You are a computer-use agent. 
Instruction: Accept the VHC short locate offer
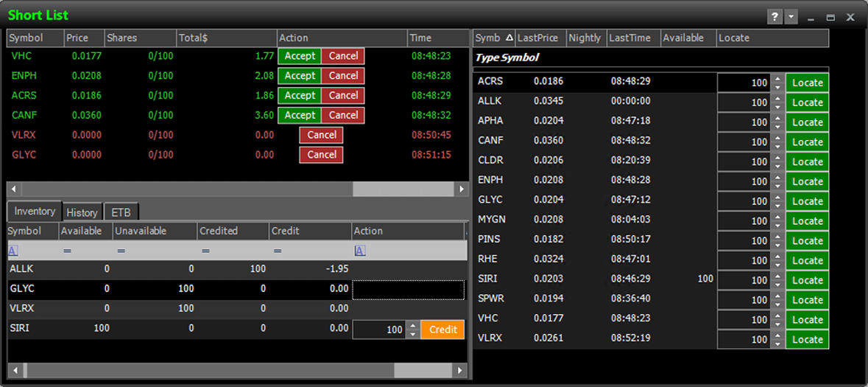click(300, 56)
